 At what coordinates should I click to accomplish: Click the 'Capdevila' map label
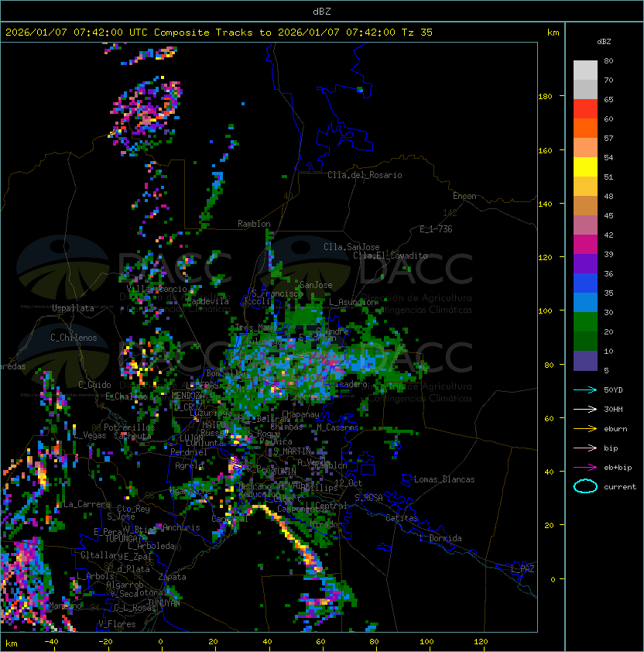click(207, 301)
